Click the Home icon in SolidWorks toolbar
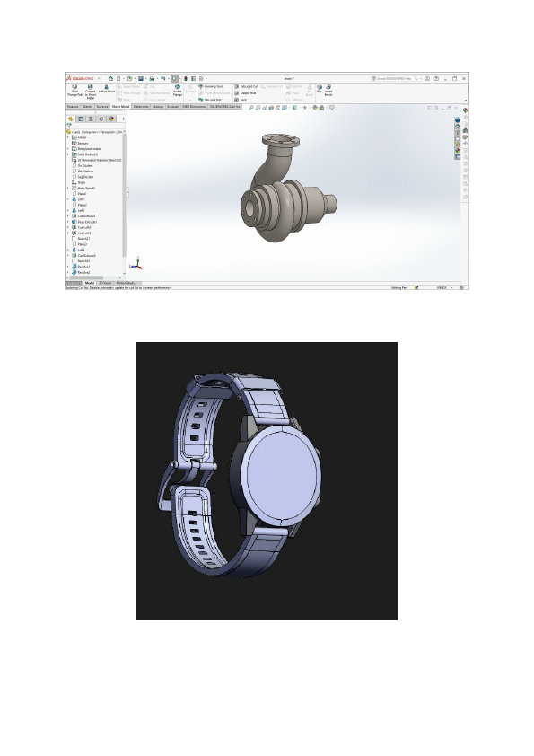 (110, 78)
